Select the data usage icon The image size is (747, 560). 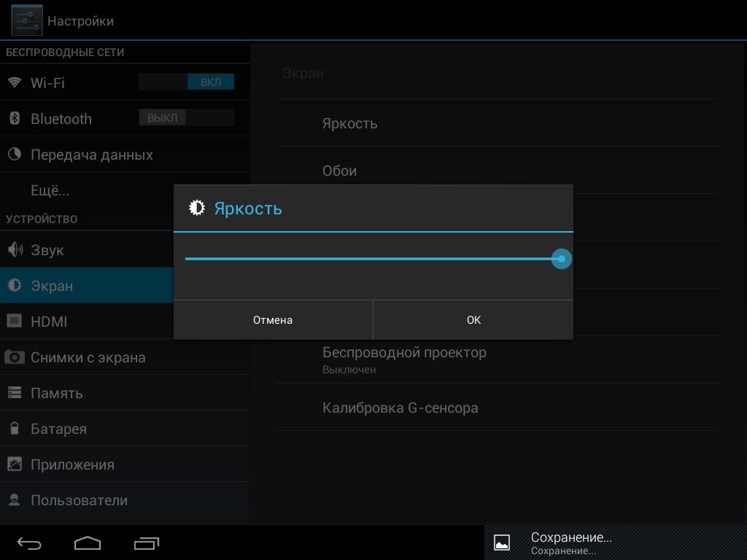[15, 155]
